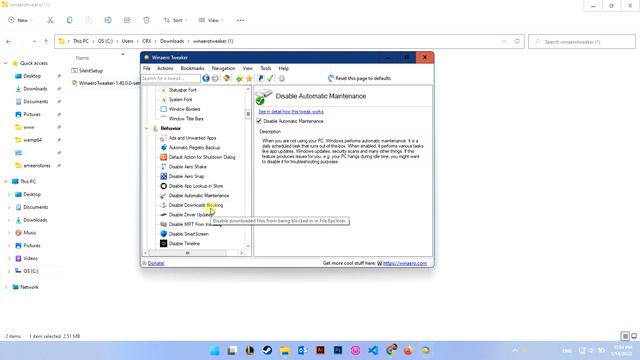
Task: Click Reset this page to defaults
Action: pyautogui.click(x=359, y=78)
